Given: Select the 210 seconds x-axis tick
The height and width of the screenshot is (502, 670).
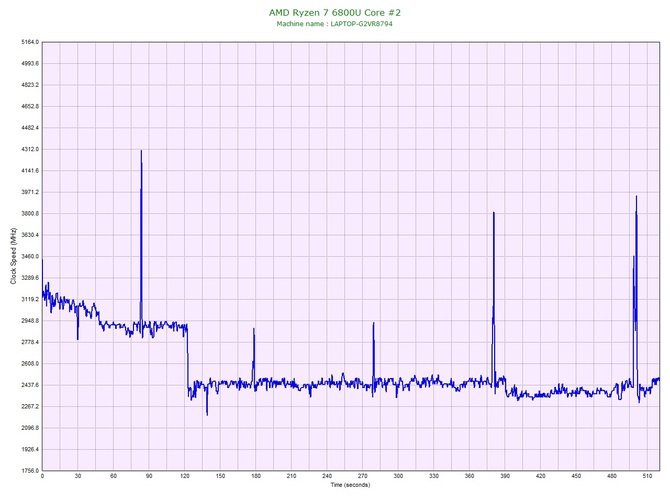Looking at the screenshot, I should click(x=291, y=476).
